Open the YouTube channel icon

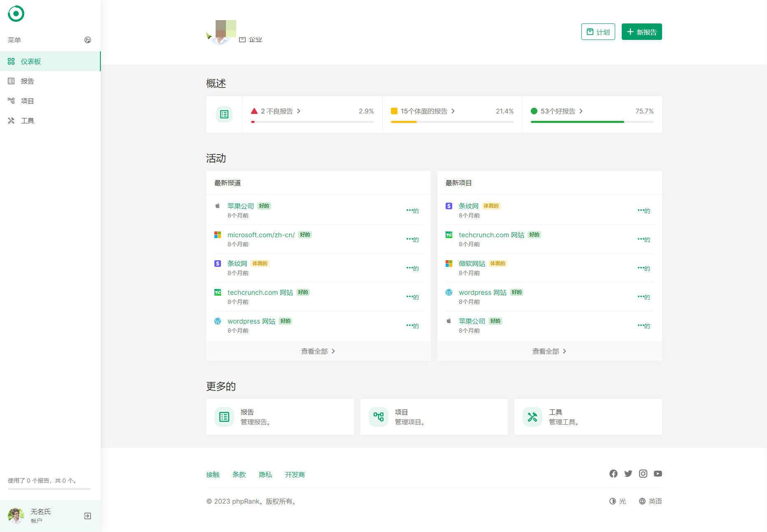(x=658, y=474)
